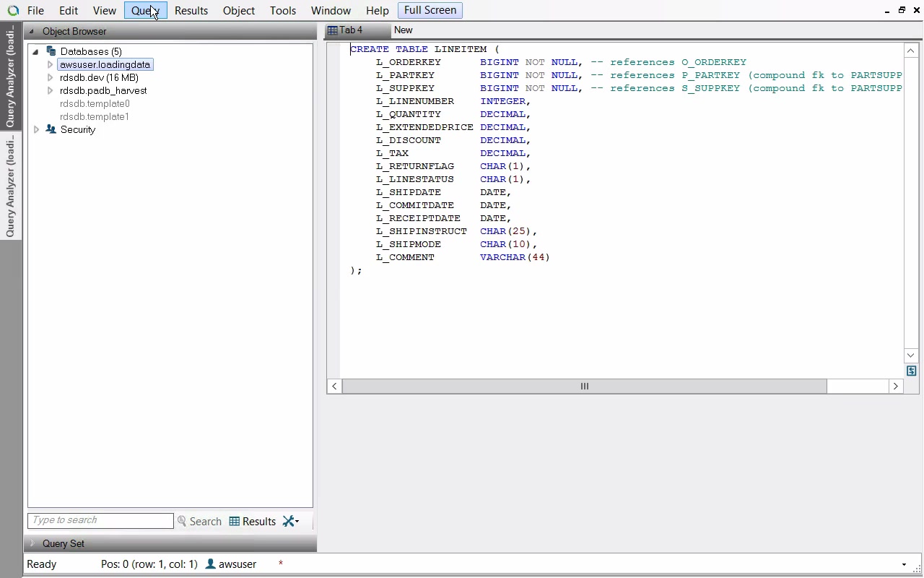924x578 pixels.
Task: Open a New query tab
Action: pos(404,30)
